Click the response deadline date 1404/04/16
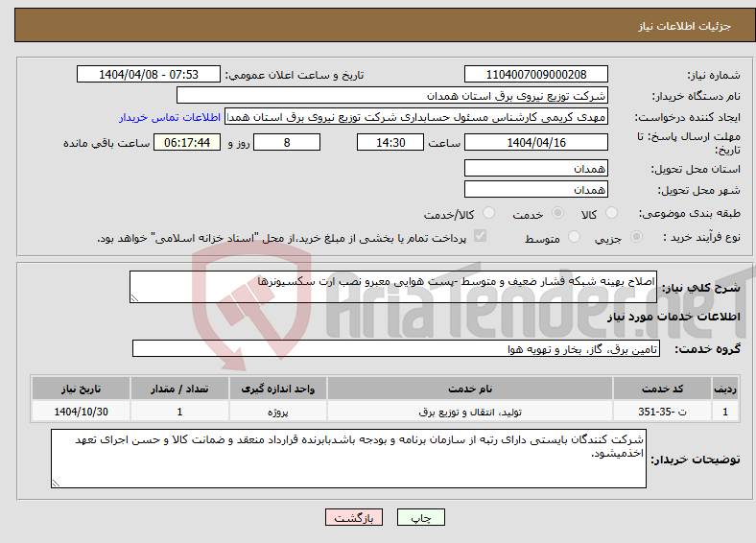 pos(535,142)
